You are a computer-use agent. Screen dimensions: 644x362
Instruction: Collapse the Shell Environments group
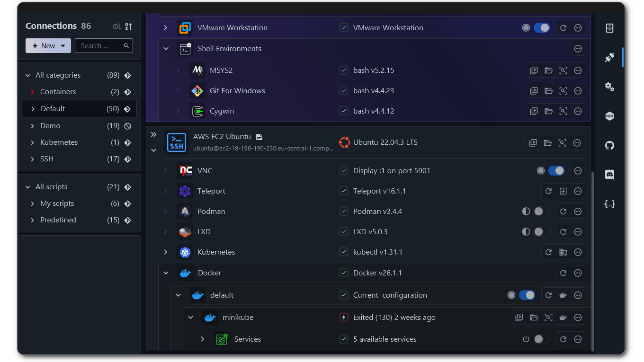(166, 48)
